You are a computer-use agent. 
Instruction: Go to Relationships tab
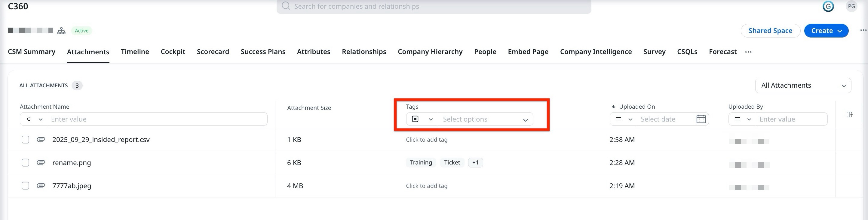tap(364, 52)
